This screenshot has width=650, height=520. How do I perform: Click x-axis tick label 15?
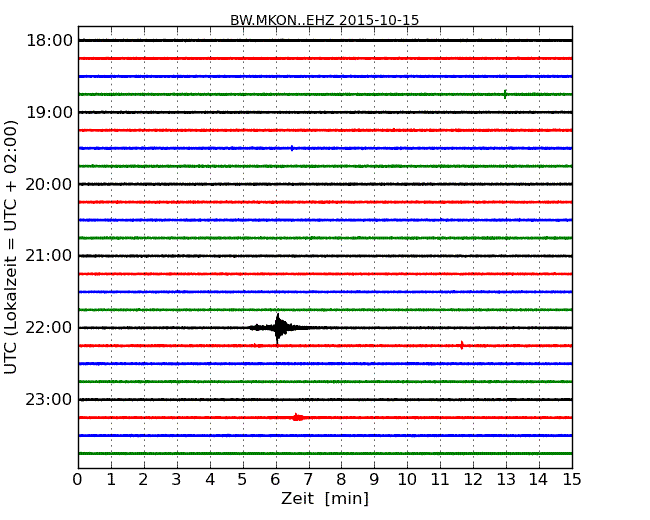(x=572, y=480)
